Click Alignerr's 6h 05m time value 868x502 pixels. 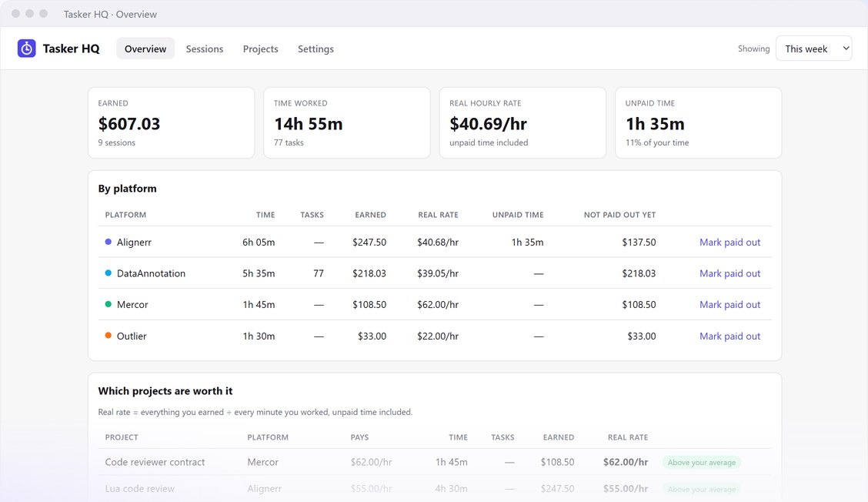(259, 242)
